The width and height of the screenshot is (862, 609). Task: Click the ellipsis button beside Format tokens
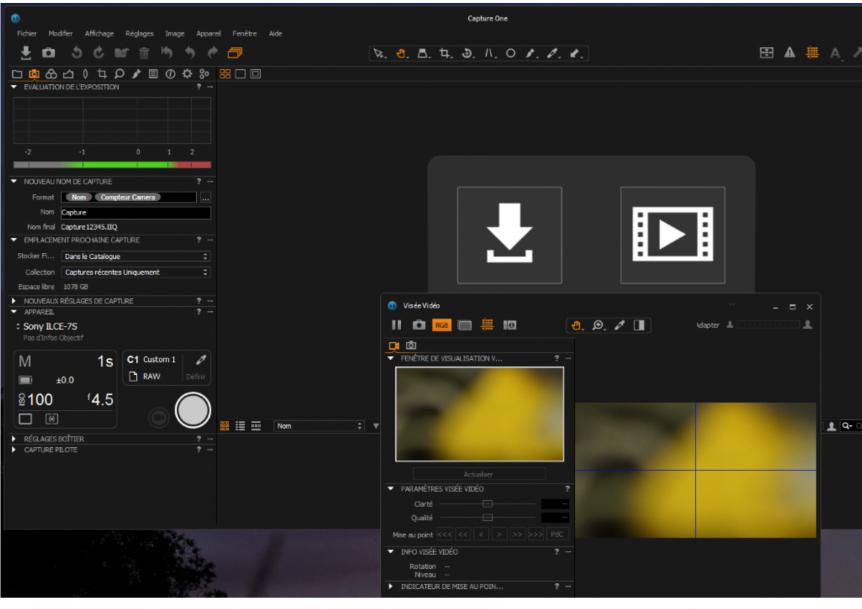click(205, 197)
